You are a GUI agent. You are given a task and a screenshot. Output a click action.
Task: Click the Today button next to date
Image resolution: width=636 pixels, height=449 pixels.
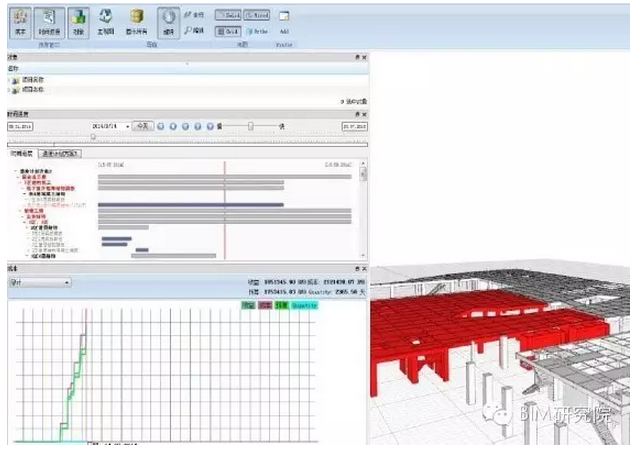[144, 126]
